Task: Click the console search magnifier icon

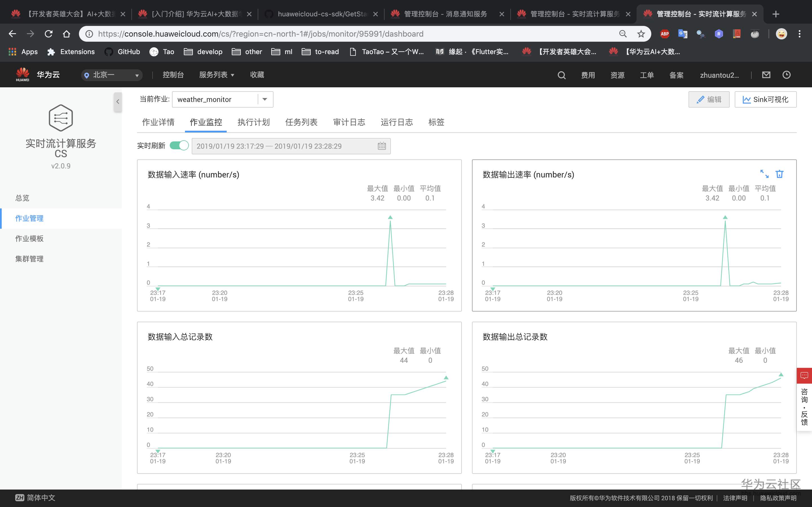Action: click(561, 75)
